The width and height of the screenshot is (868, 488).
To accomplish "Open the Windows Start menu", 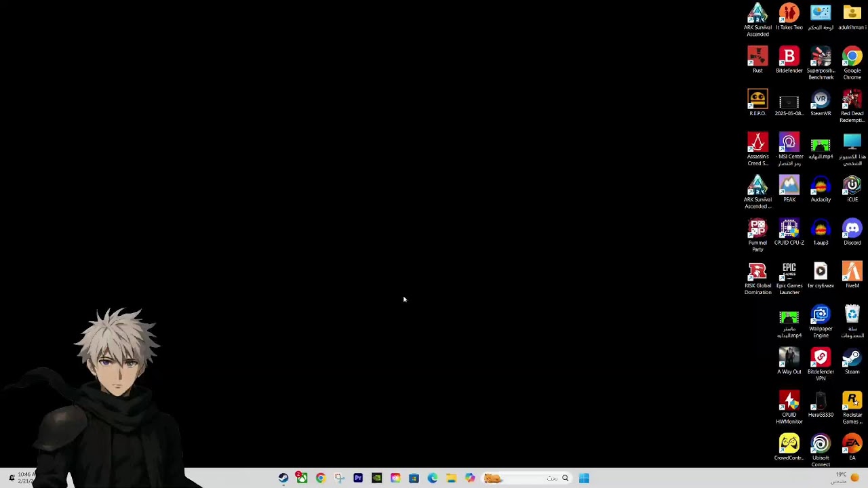I will 584,478.
